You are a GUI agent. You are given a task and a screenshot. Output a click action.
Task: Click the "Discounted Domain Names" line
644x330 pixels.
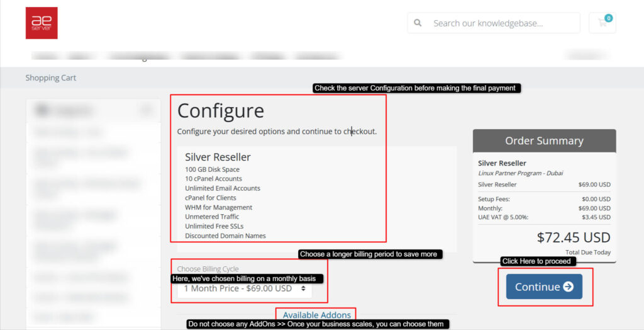point(225,236)
